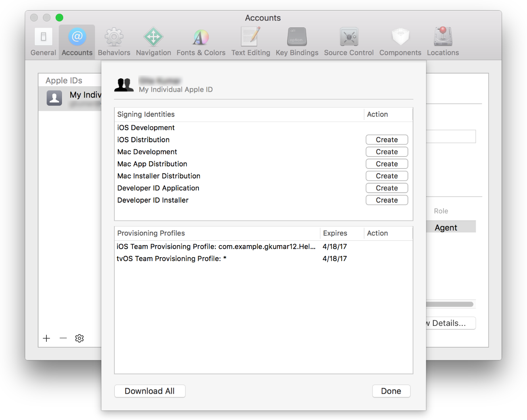Create Mac Installer Distribution identity
The image size is (527, 420).
[x=387, y=176]
